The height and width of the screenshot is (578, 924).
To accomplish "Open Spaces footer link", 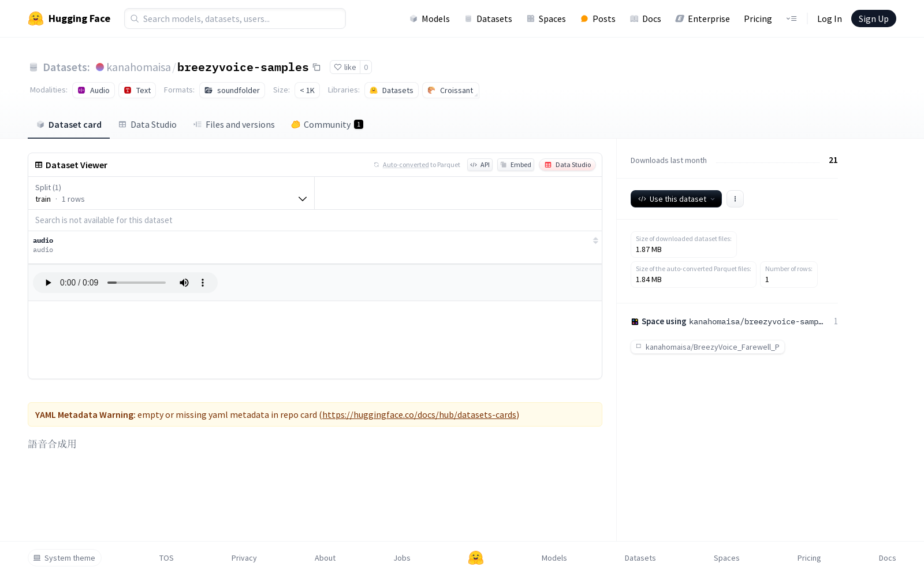I will [x=726, y=558].
